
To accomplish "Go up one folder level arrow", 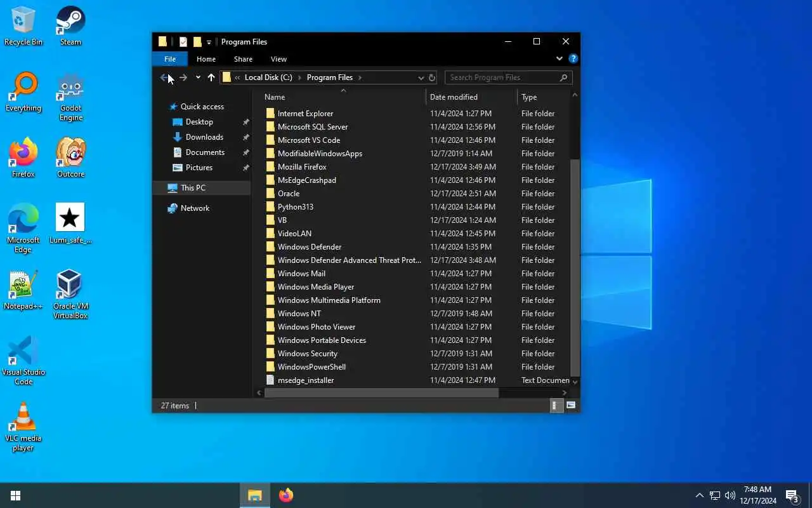I will point(211,77).
